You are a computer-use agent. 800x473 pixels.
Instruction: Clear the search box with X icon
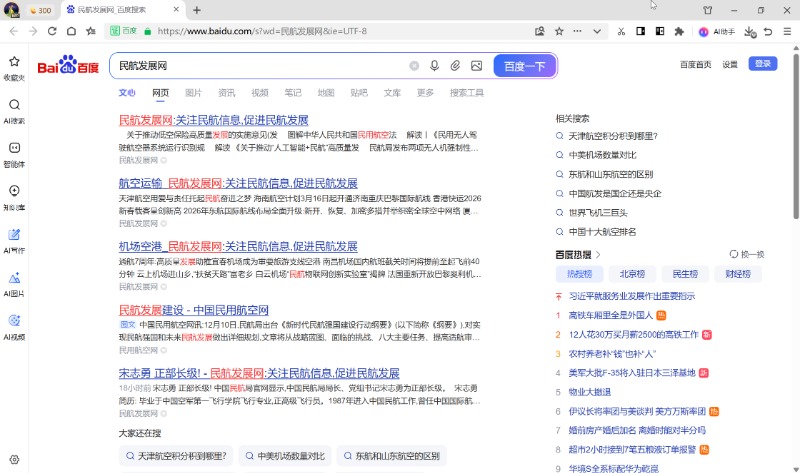tap(414, 66)
